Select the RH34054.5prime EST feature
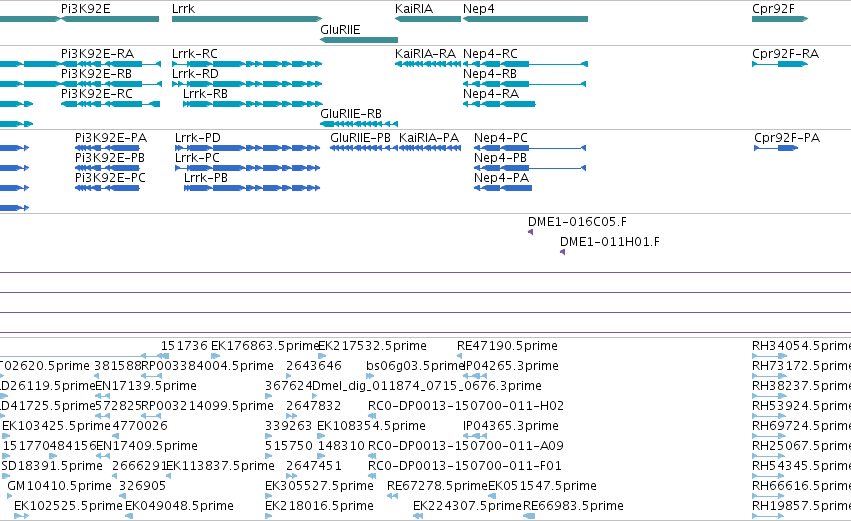This screenshot has height=521, width=851. (769, 356)
